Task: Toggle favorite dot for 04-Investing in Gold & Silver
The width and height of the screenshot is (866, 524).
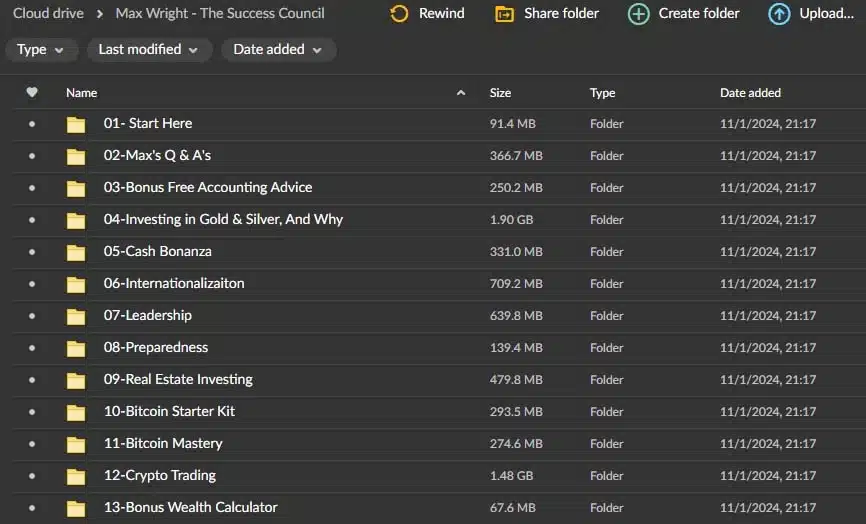Action: point(32,220)
